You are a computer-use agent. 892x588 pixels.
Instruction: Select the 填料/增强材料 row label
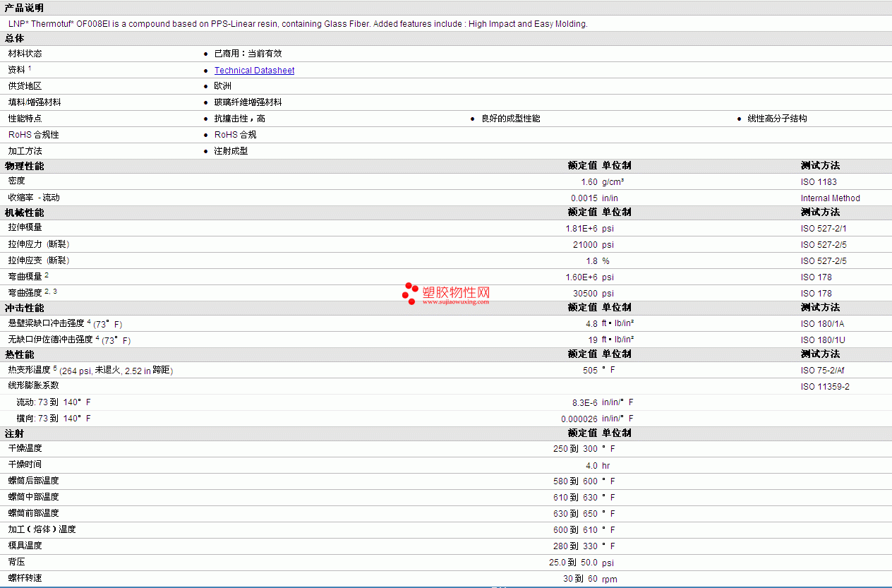[x=35, y=102]
